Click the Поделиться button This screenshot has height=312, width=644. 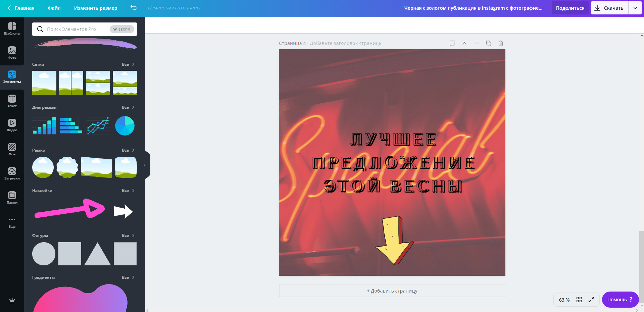coord(570,8)
